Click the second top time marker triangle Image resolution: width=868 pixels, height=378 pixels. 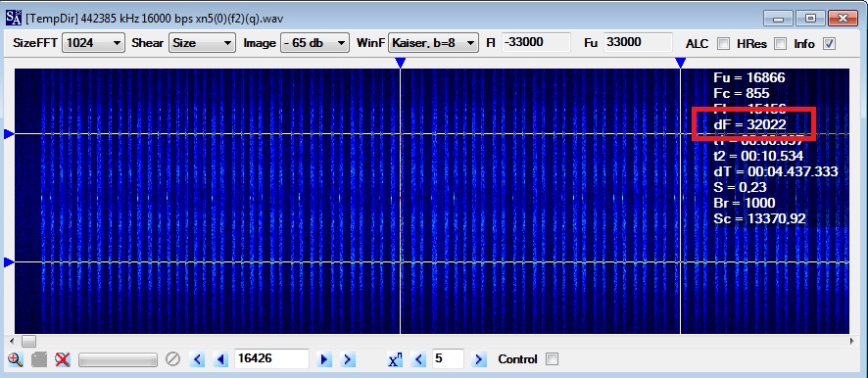pos(680,63)
